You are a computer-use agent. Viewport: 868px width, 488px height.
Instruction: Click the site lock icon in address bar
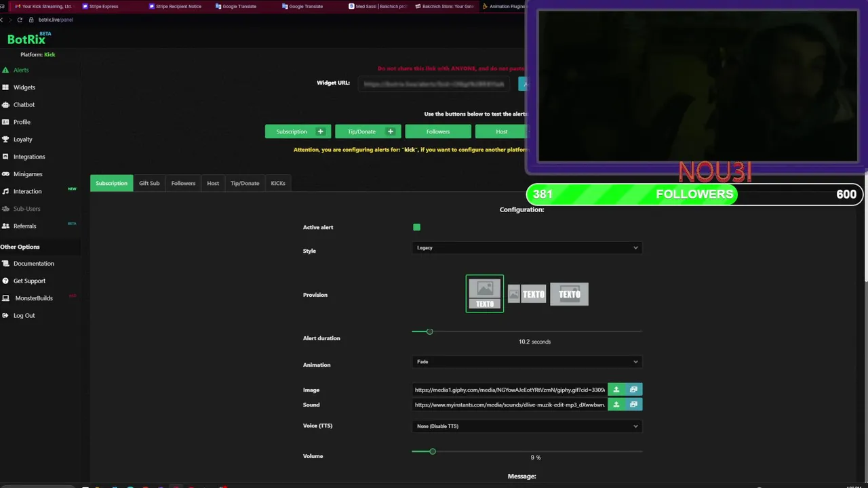point(31,20)
